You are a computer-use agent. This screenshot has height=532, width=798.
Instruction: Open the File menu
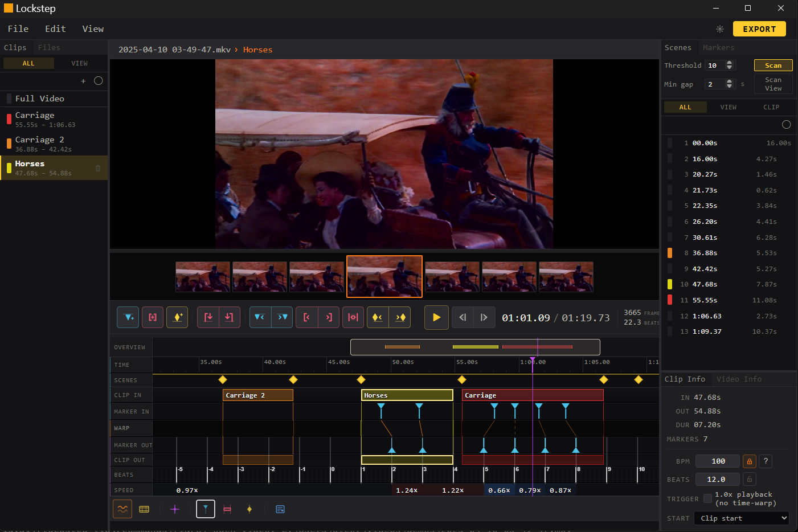coord(18,29)
